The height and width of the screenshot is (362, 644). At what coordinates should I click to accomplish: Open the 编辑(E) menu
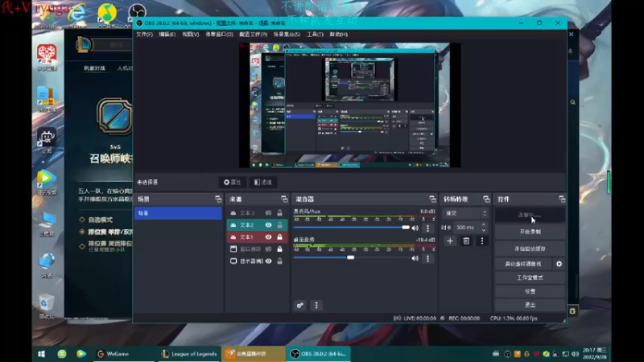point(167,35)
